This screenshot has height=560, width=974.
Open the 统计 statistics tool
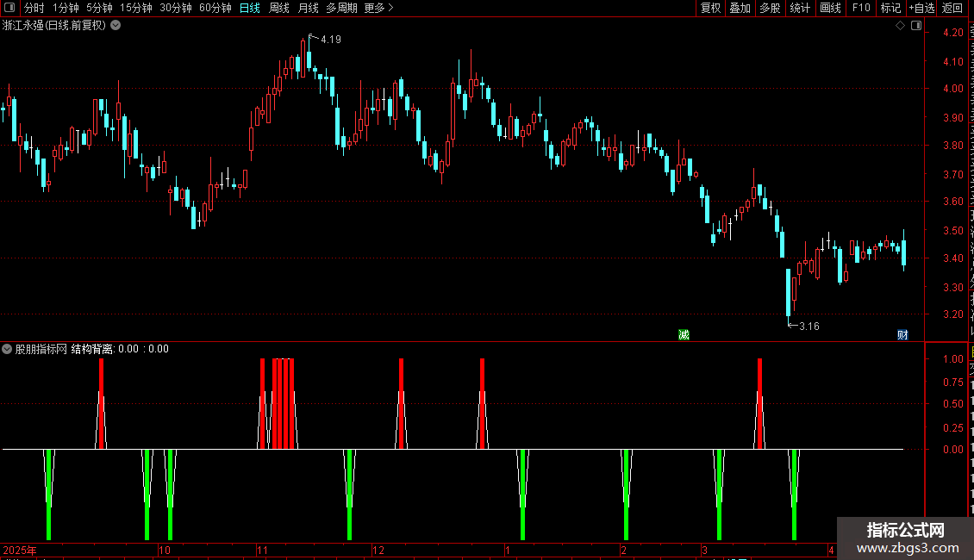(799, 8)
